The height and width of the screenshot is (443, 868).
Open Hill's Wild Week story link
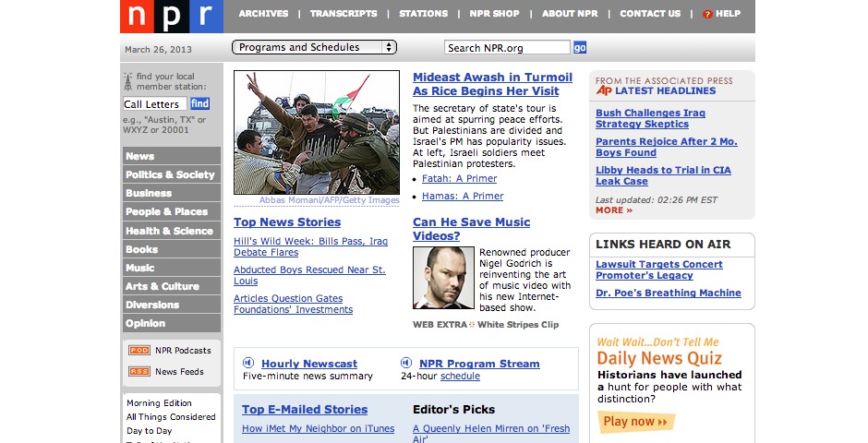tap(310, 246)
